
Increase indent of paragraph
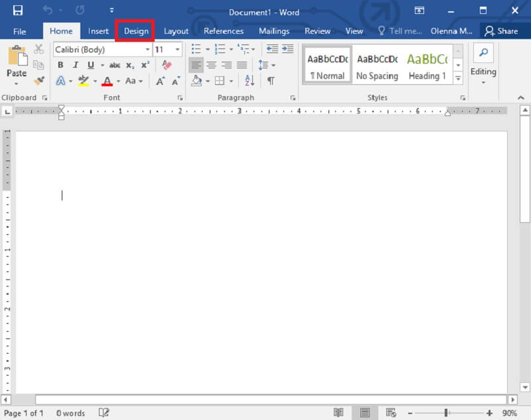(x=287, y=49)
